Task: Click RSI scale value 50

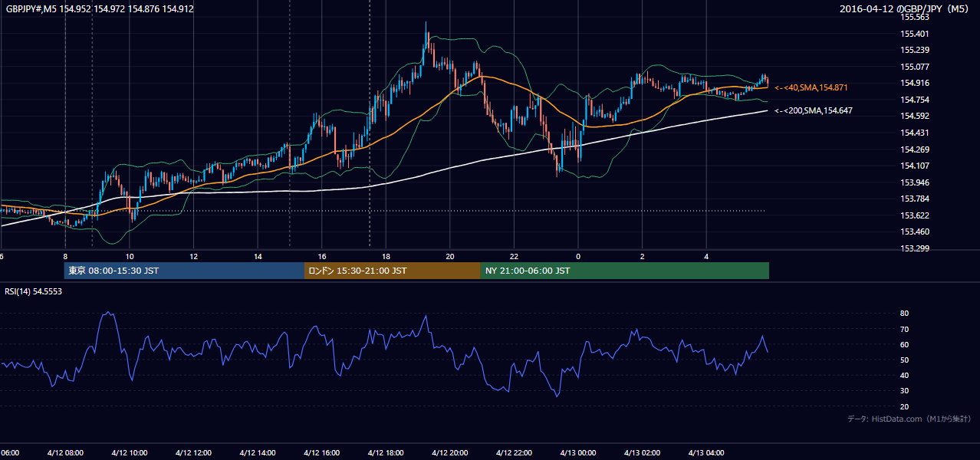Action: pyautogui.click(x=905, y=360)
